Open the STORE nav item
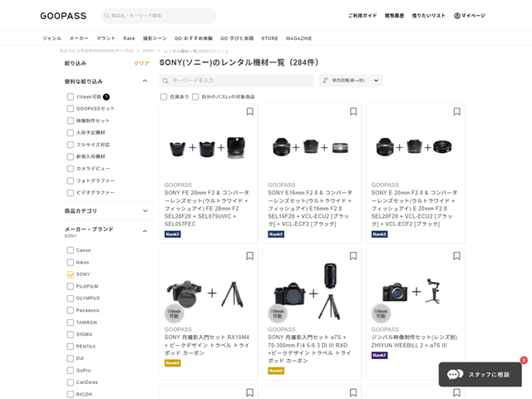This screenshot has width=532, height=399. tap(269, 38)
